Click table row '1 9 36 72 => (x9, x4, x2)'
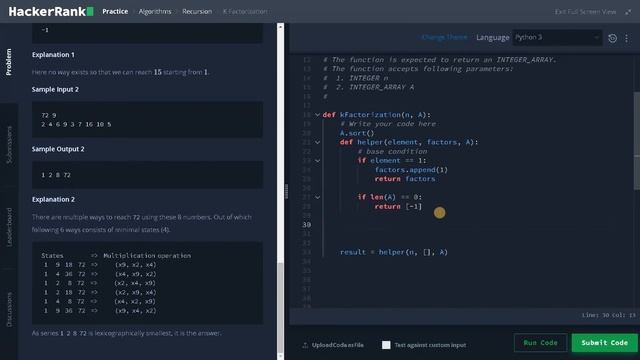Viewport: 640px width, 360px height. 100,311
